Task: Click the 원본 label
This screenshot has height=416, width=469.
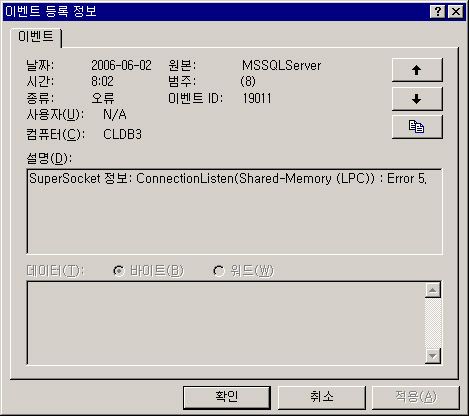Action: point(182,65)
